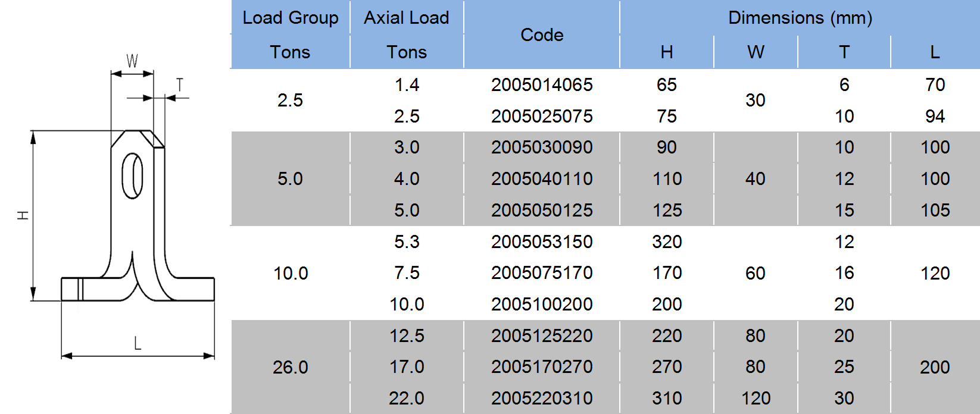
Task: Select code 2005040110 in the table
Action: 541,178
